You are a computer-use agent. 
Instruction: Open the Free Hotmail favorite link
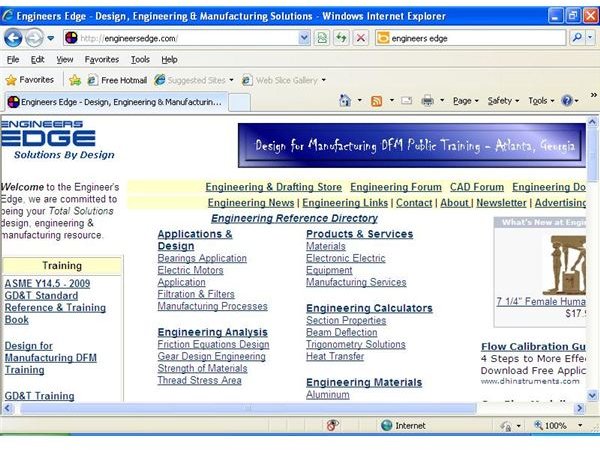tap(117, 80)
